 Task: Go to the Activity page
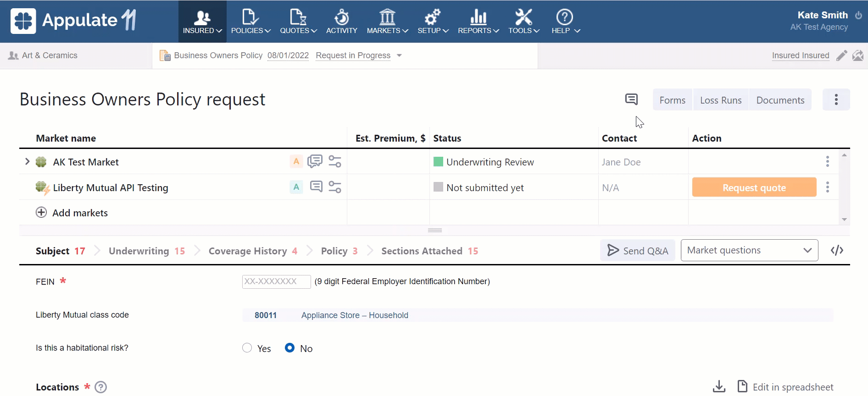coord(341,22)
